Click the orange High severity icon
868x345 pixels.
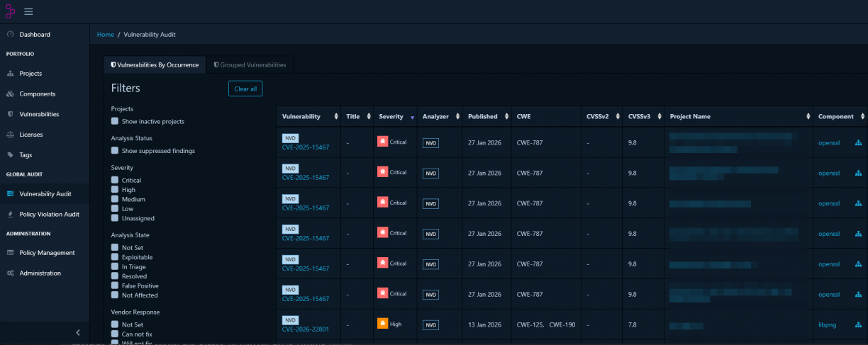coord(383,324)
